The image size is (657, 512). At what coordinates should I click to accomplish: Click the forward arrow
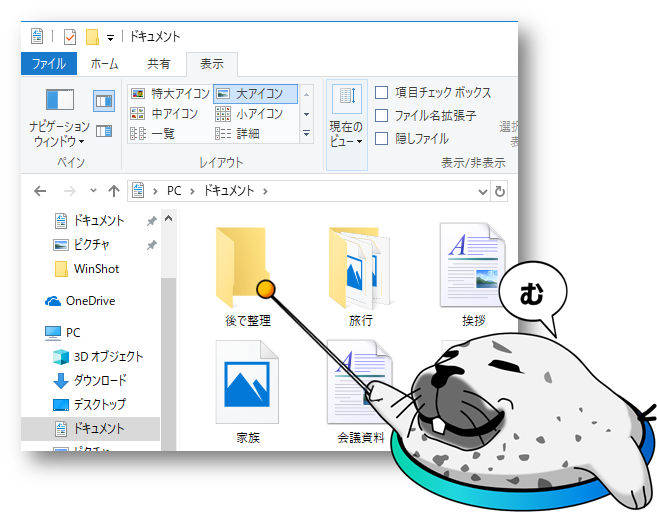(70, 191)
